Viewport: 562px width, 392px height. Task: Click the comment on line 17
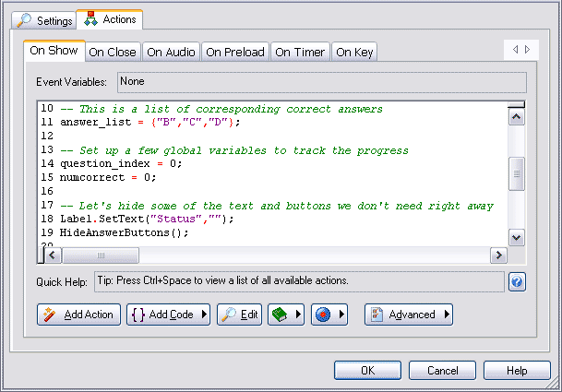(277, 206)
